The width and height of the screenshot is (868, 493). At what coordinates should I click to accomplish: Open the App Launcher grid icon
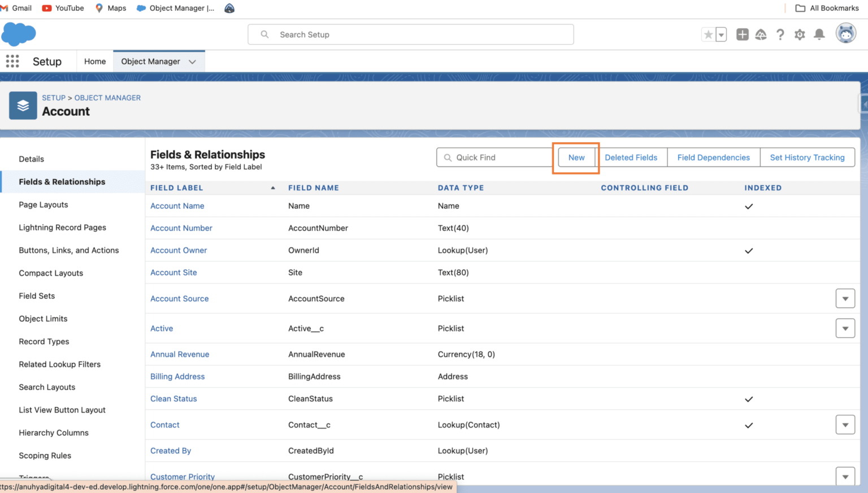pyautogui.click(x=12, y=61)
